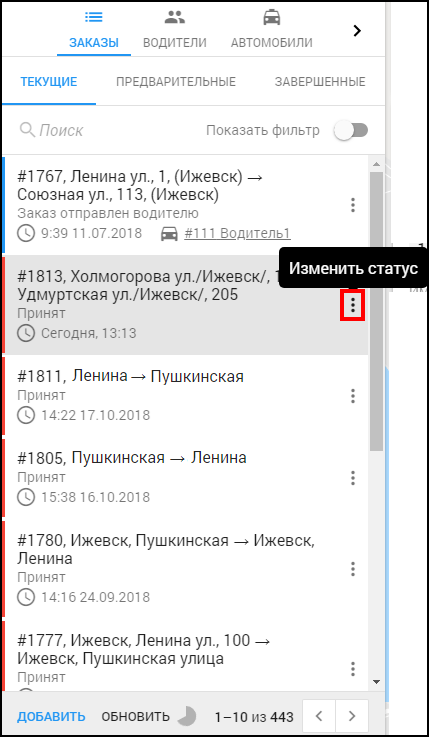Image resolution: width=429 pixels, height=737 pixels.
Task: Click the refresh progress pie icon
Action: [187, 716]
